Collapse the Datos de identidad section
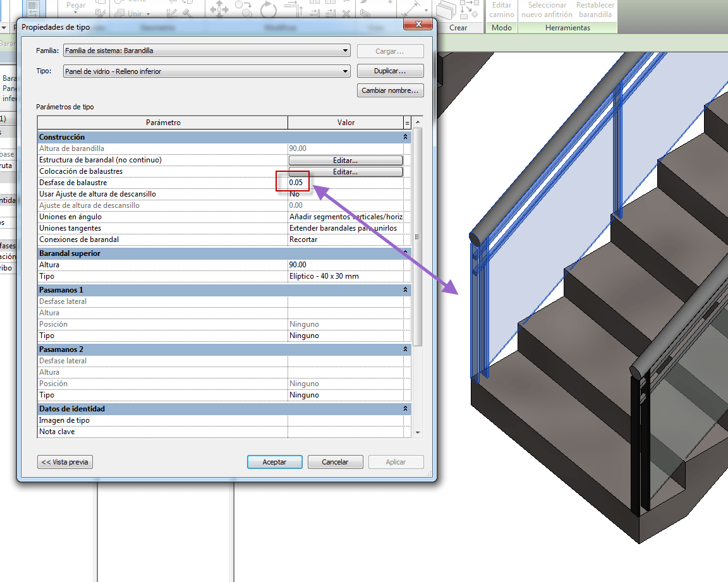 405,408
